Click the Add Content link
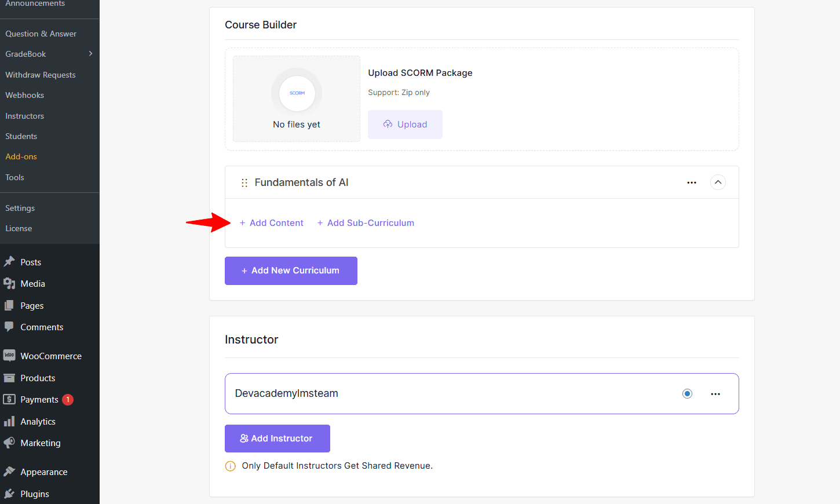 coord(271,222)
